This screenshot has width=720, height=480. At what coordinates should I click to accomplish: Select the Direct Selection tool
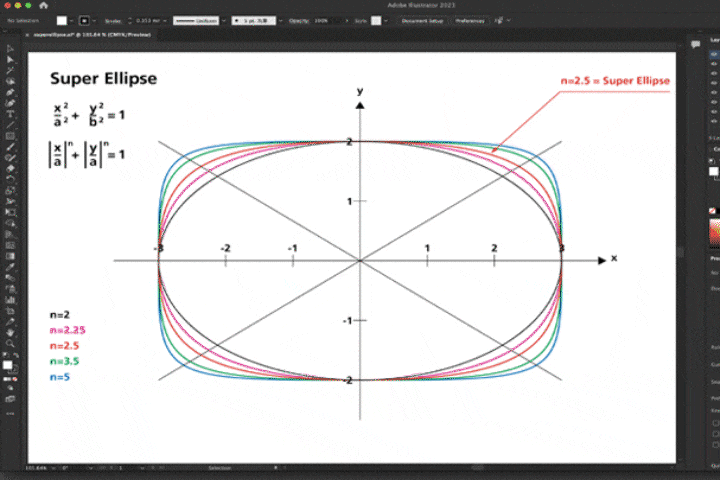[10, 59]
